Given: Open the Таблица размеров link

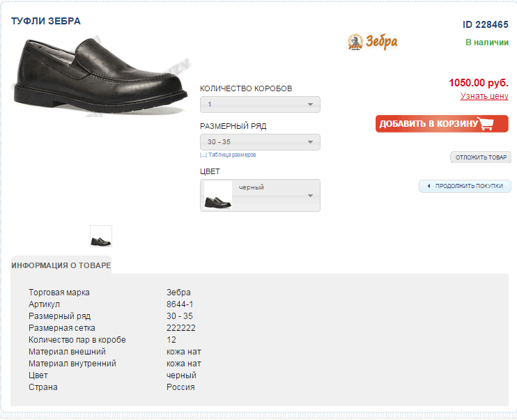Looking at the screenshot, I should point(232,155).
